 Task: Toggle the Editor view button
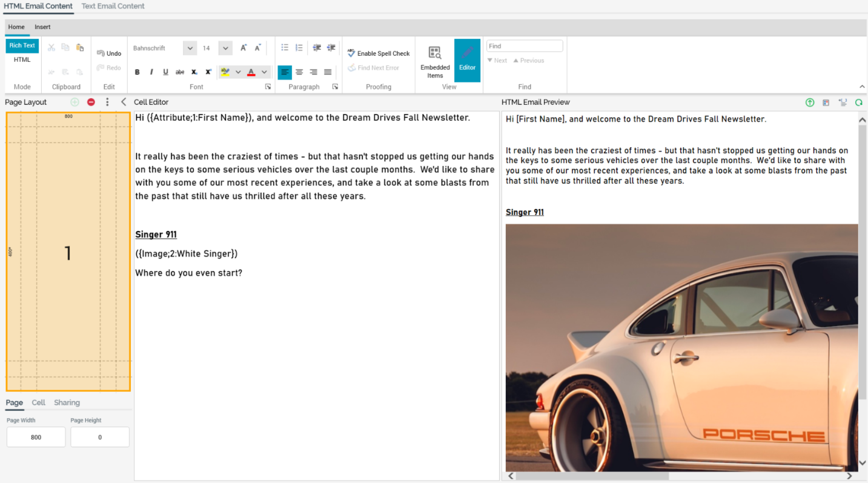click(x=467, y=61)
